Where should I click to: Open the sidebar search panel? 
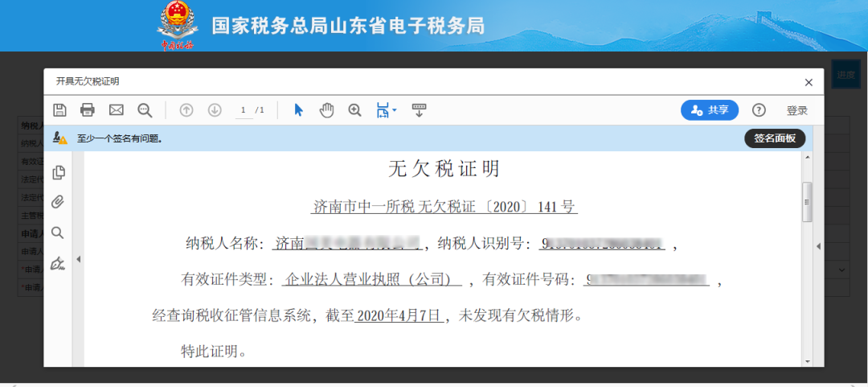pos(58,233)
